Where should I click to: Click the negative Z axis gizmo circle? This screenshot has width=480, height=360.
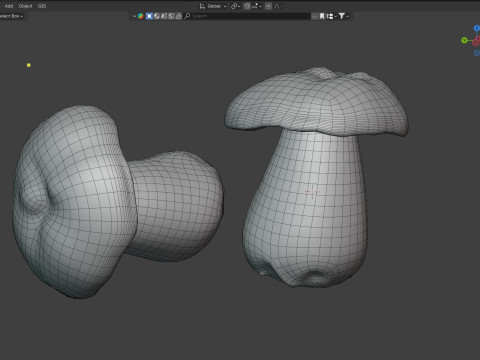click(x=477, y=53)
